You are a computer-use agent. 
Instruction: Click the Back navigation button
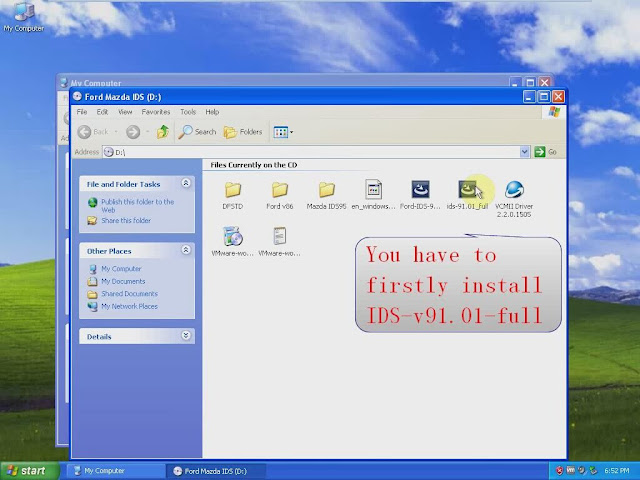(x=93, y=132)
